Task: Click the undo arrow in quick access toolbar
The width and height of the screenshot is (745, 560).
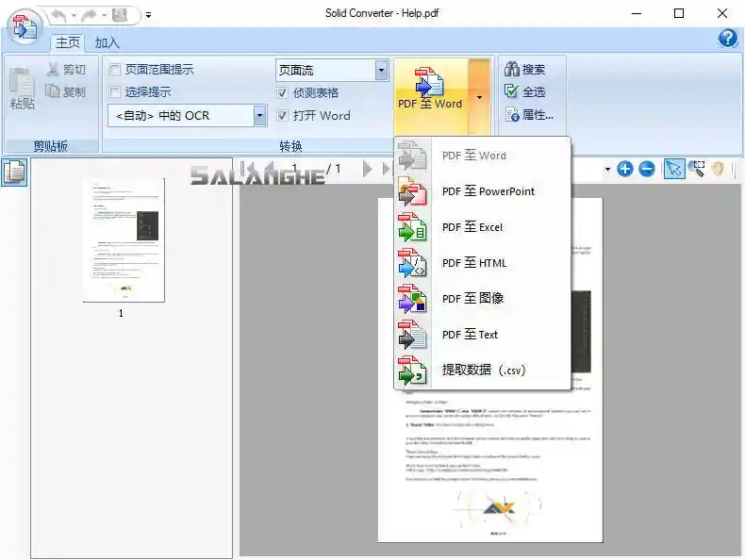Action: coord(58,16)
